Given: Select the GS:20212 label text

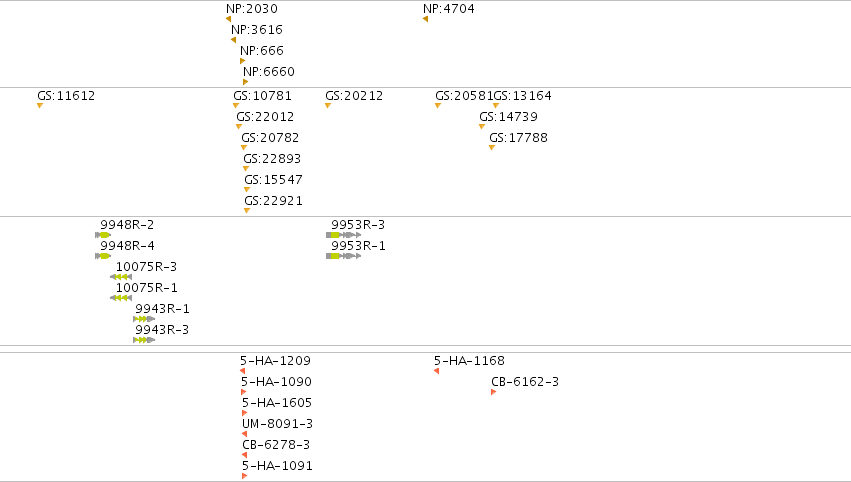Looking at the screenshot, I should coord(354,96).
